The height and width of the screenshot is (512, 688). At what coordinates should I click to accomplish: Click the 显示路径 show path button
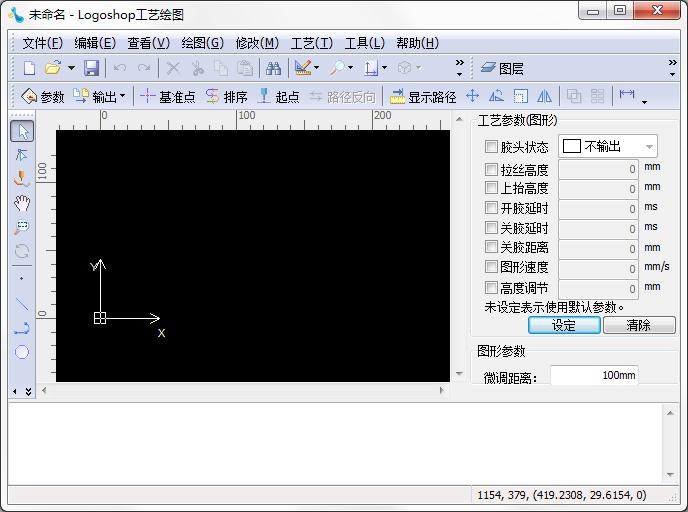(423, 97)
